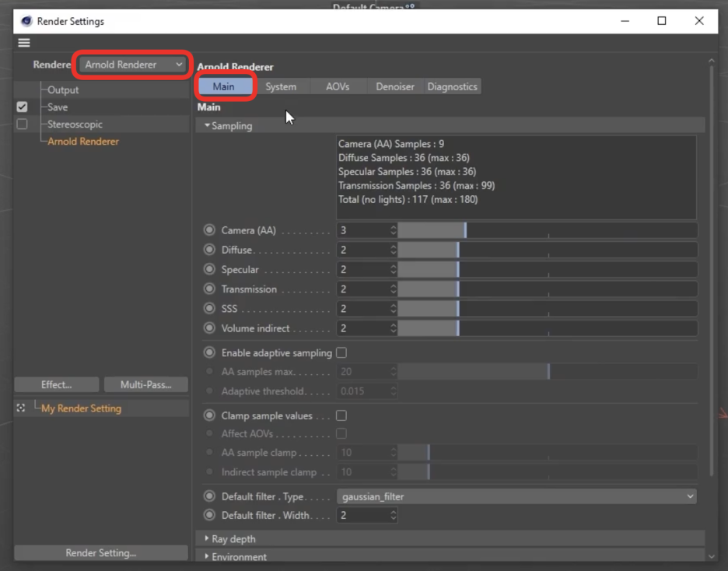Click the target icon beside My Render Setting

click(x=21, y=408)
